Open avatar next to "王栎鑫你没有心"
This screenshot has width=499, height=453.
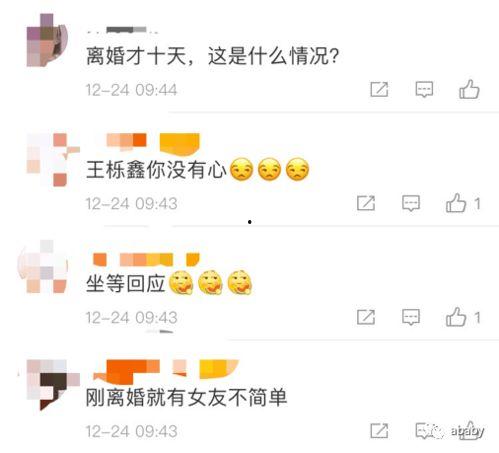(x=53, y=160)
